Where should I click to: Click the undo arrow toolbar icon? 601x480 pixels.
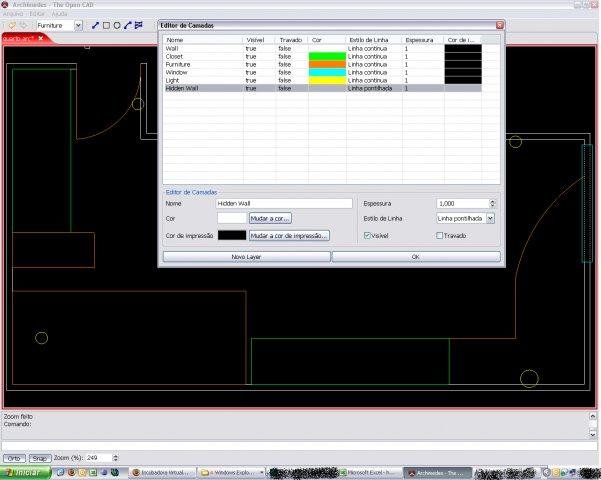click(x=11, y=25)
